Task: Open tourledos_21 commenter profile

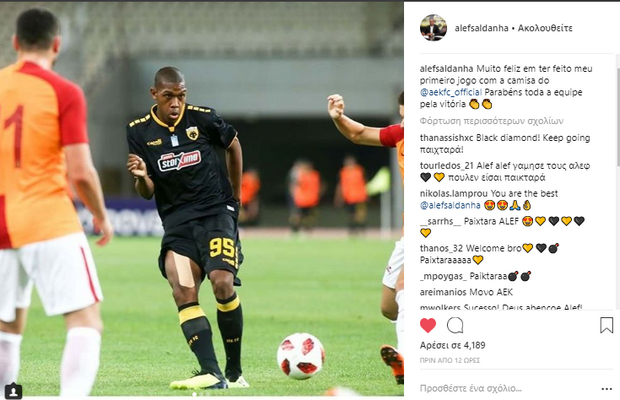Action: pyautogui.click(x=446, y=166)
